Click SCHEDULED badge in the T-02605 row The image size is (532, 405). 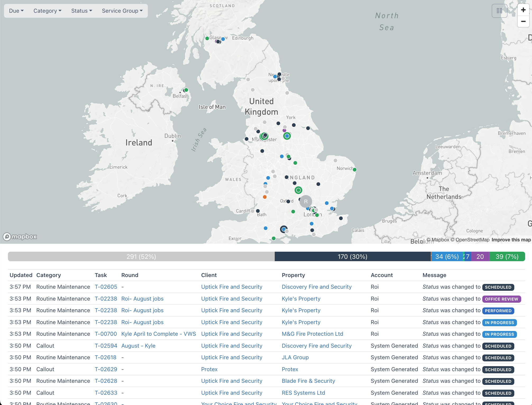point(498,287)
